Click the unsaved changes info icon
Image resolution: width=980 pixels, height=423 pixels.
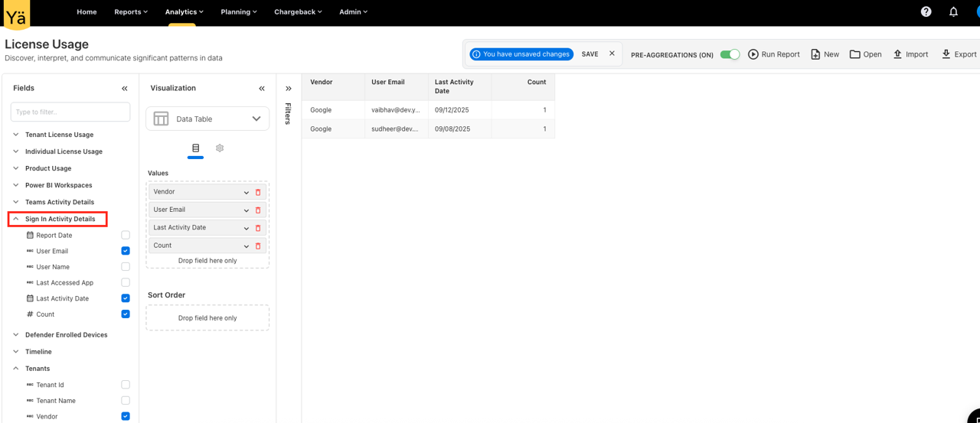[476, 54]
